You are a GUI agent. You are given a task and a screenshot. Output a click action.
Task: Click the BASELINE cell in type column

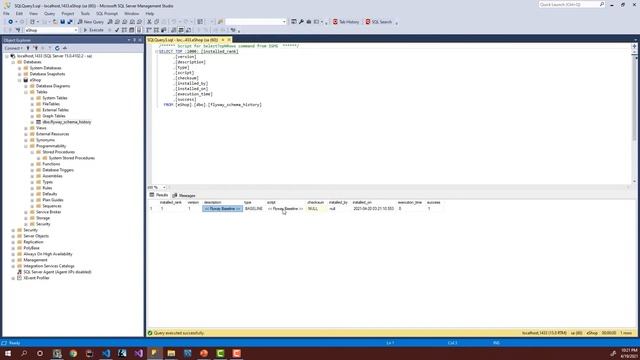(x=254, y=209)
